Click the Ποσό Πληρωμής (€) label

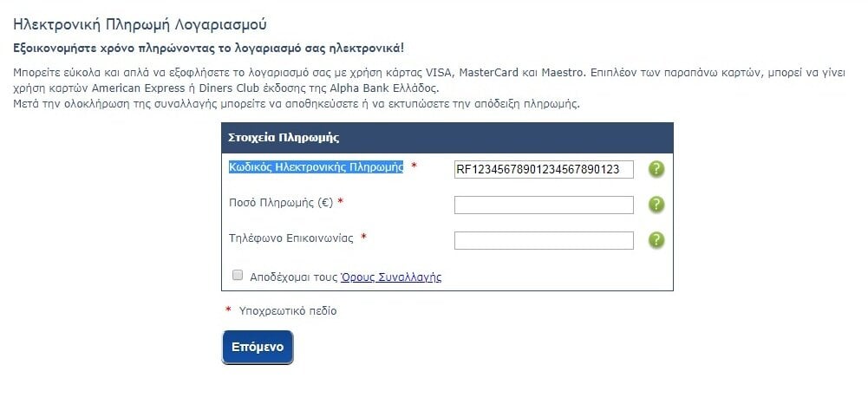click(281, 203)
